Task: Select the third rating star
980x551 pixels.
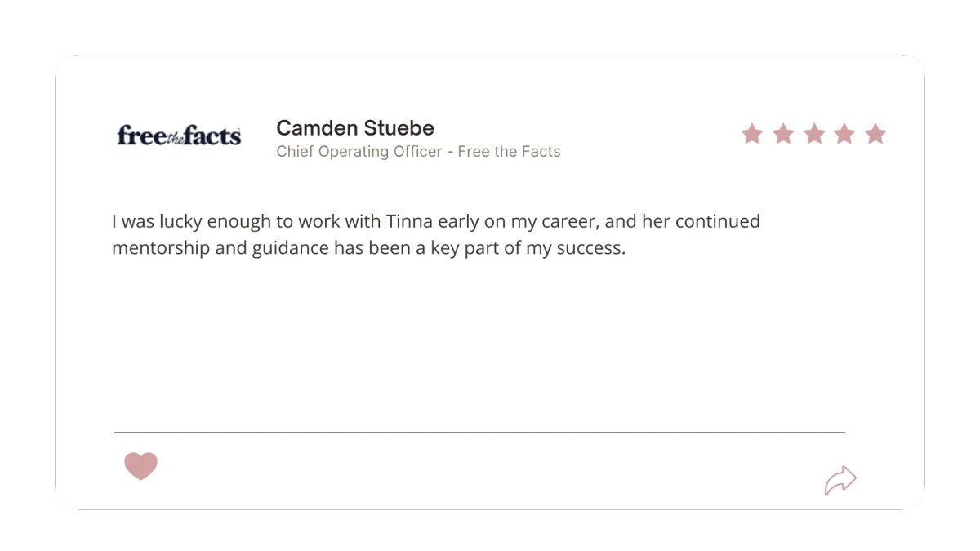Action: pos(814,134)
